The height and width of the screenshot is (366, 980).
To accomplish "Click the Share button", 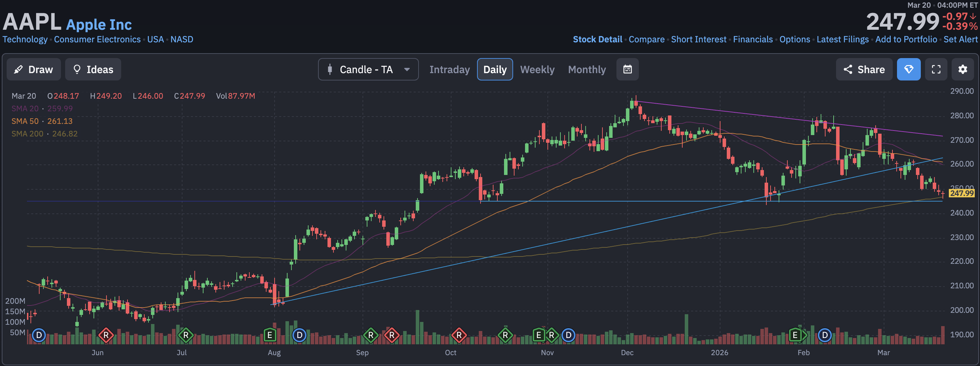I will pyautogui.click(x=864, y=69).
